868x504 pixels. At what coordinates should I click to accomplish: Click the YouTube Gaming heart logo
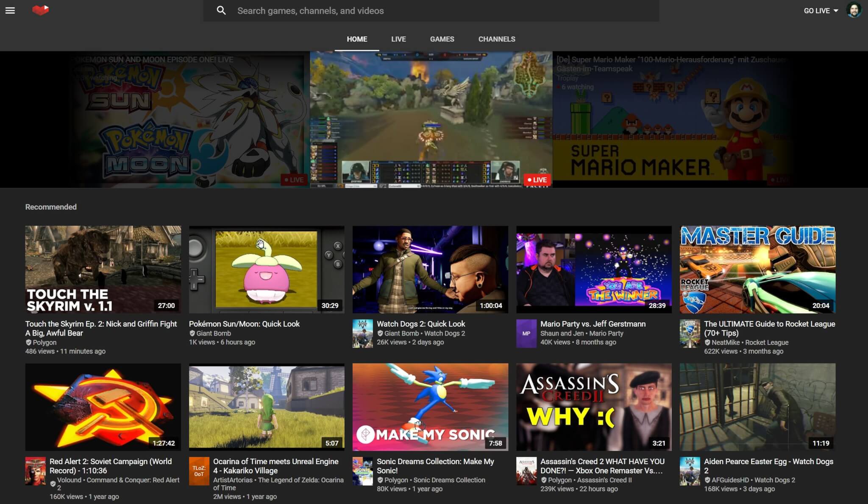click(x=41, y=10)
